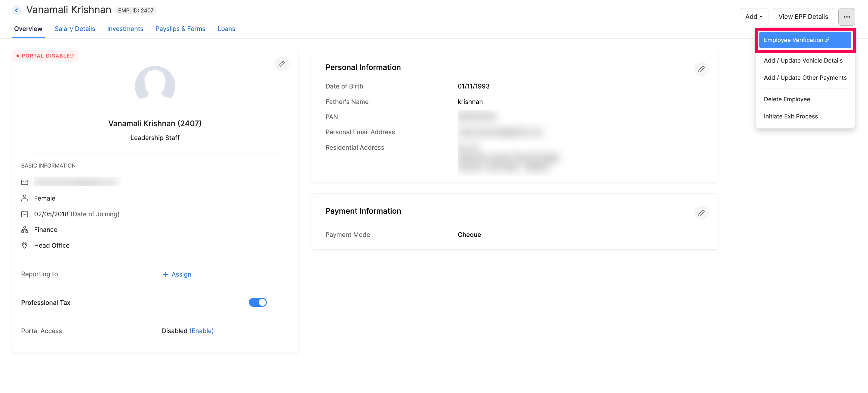
Task: Click the calendar icon by joining date
Action: click(x=25, y=214)
